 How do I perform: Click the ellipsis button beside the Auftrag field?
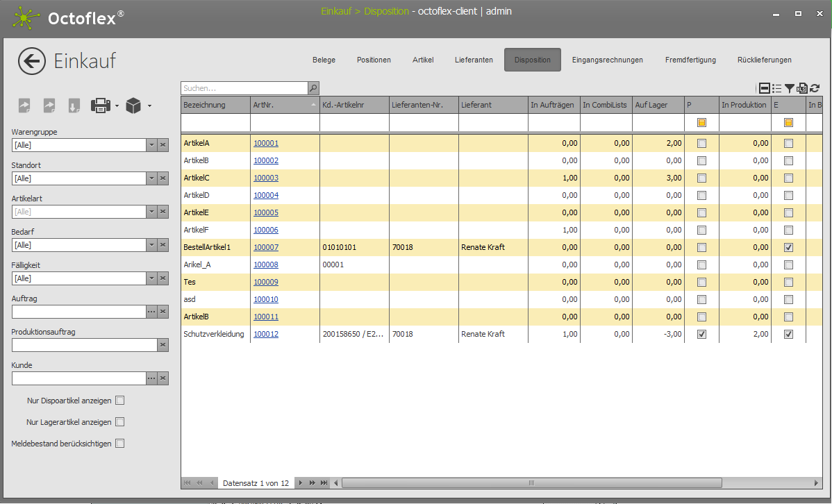pos(151,312)
